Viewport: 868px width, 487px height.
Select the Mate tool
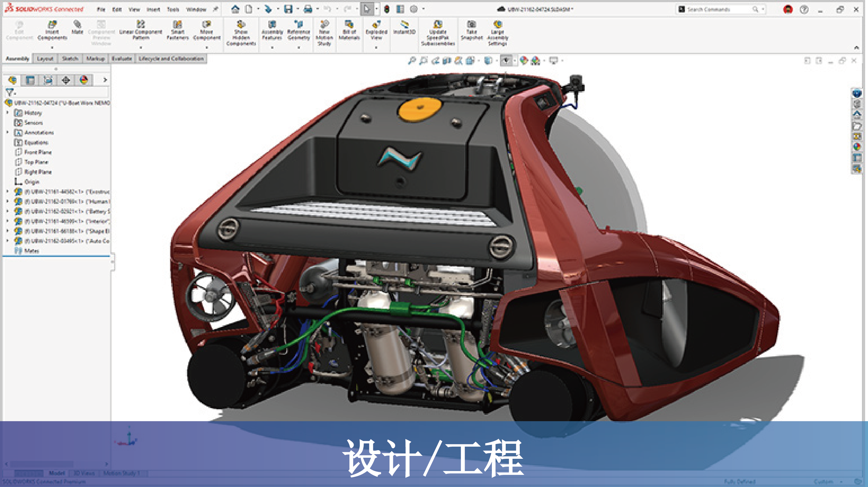coord(77,28)
